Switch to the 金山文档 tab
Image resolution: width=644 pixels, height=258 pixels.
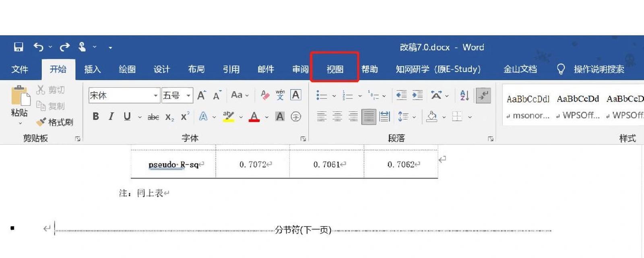click(x=520, y=69)
